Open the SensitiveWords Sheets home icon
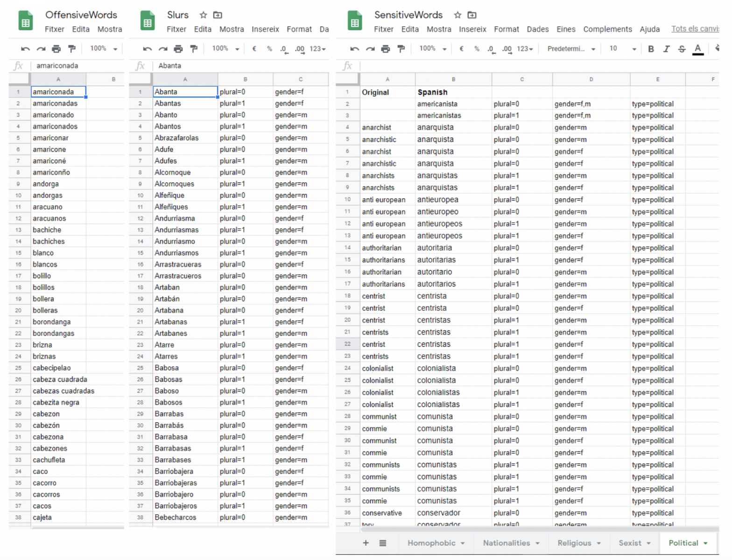732x560 pixels. 355,21
